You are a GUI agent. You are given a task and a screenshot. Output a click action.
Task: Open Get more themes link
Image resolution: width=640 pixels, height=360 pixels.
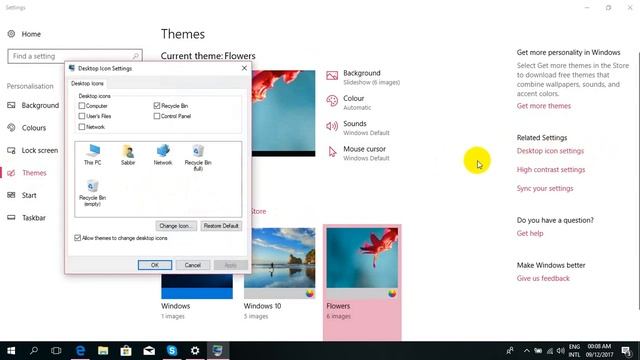coord(544,106)
